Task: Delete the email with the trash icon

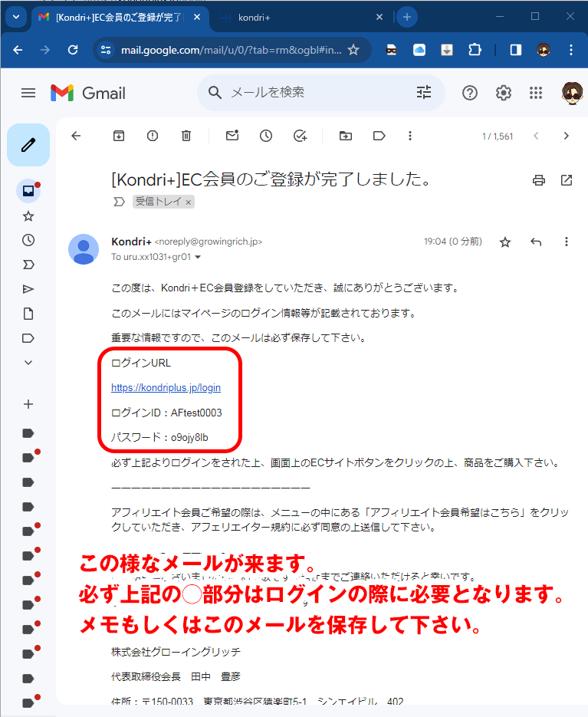Action: (x=186, y=136)
